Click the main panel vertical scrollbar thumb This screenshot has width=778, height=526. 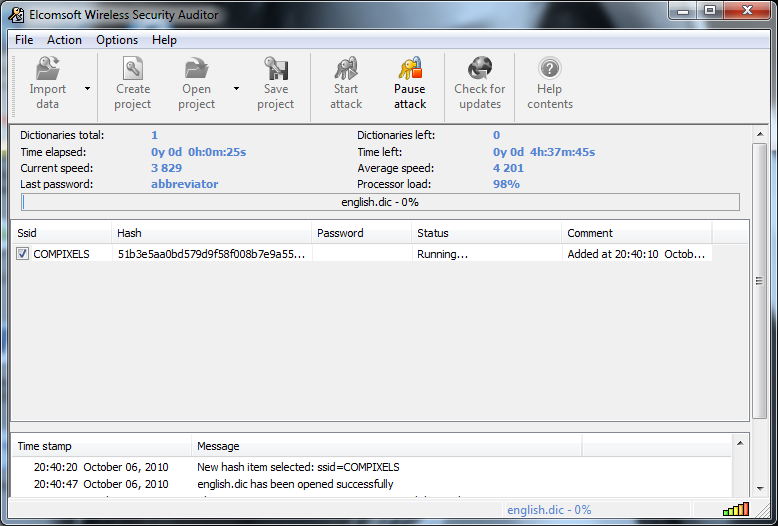click(x=760, y=280)
